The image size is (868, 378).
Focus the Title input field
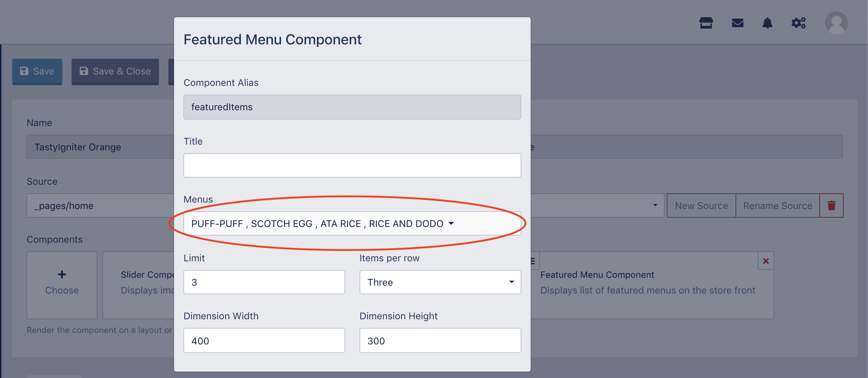tap(352, 165)
